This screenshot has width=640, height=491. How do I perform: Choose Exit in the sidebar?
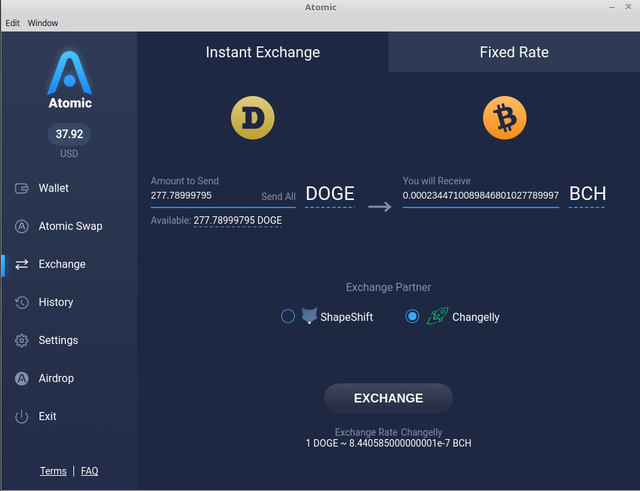click(x=47, y=416)
